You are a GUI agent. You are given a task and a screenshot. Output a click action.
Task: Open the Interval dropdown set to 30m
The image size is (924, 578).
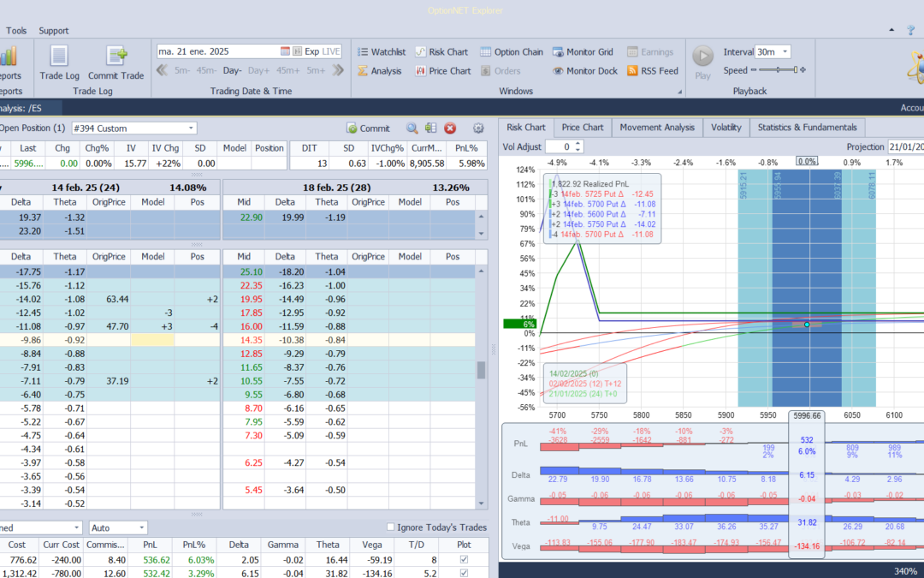(773, 51)
